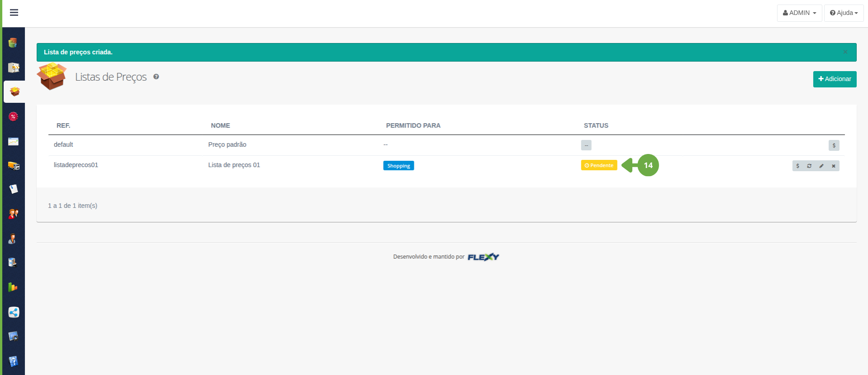Click the blue Shopping tag
This screenshot has height=375, width=868.
[x=398, y=166]
